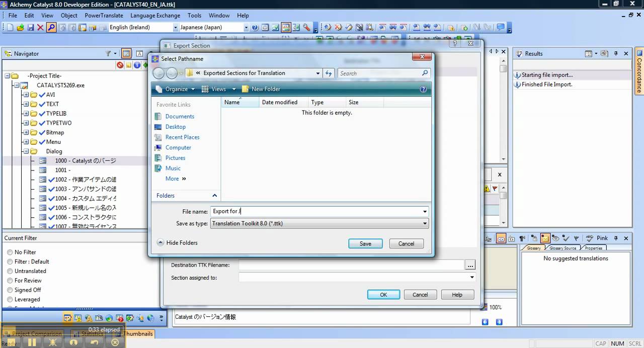Click the Help button in Export Section
This screenshot has height=348, width=644.
coord(457,295)
